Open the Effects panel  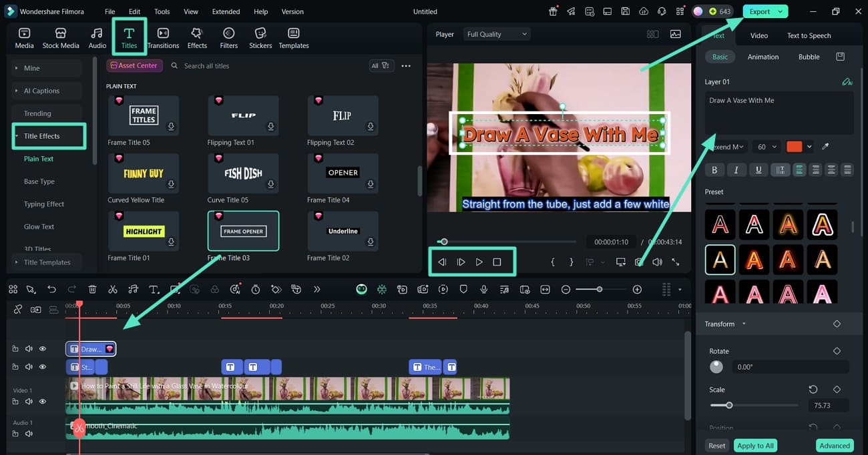coord(197,38)
